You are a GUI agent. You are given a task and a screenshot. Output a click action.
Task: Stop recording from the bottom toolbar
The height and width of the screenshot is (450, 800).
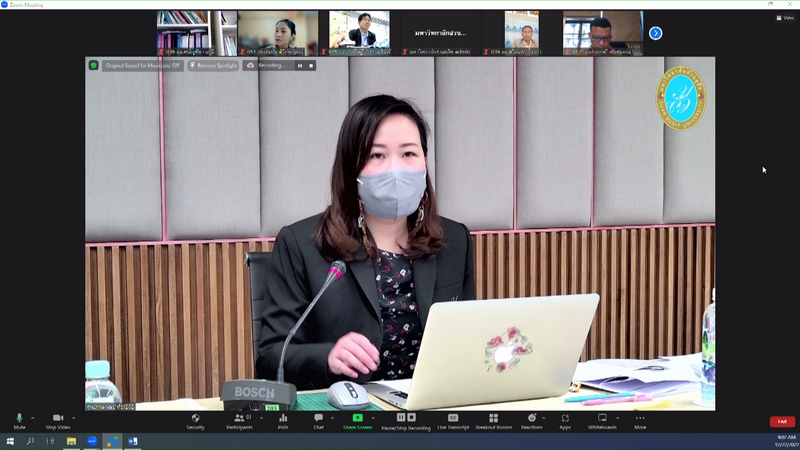(x=412, y=417)
